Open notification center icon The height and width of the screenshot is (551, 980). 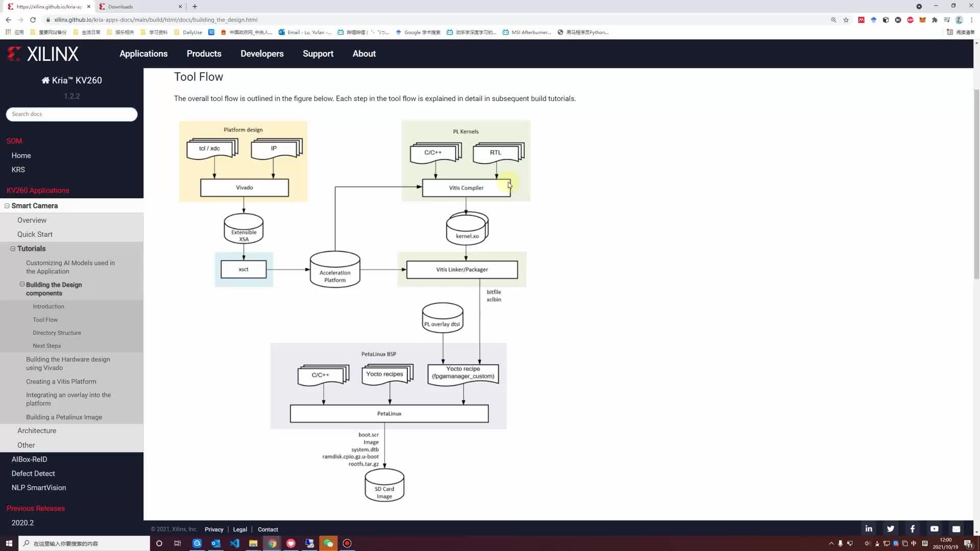[968, 543]
